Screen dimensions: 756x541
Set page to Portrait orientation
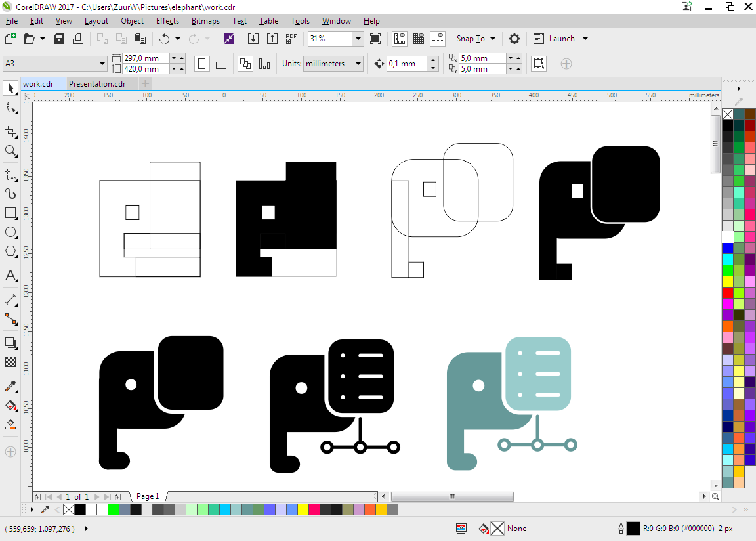(x=202, y=64)
